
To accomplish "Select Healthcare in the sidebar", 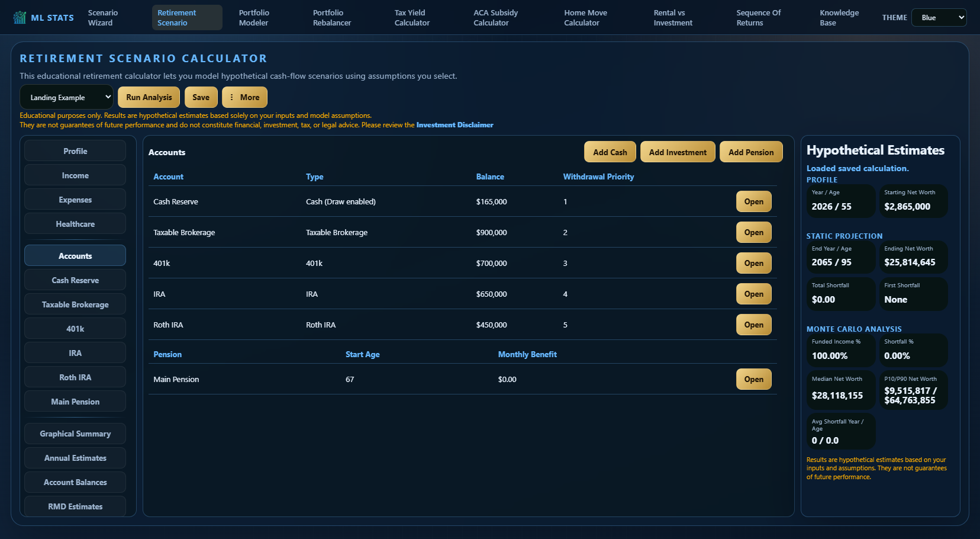I will click(x=75, y=224).
